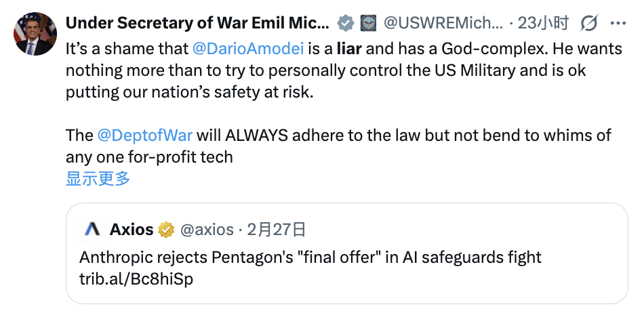Click the Department of War affiliation badge

point(367,24)
